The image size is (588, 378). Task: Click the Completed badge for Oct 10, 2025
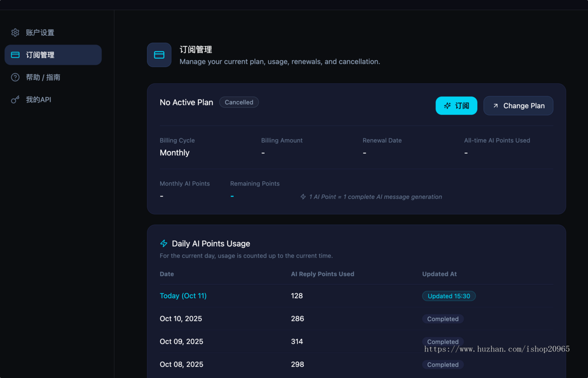coord(443,319)
